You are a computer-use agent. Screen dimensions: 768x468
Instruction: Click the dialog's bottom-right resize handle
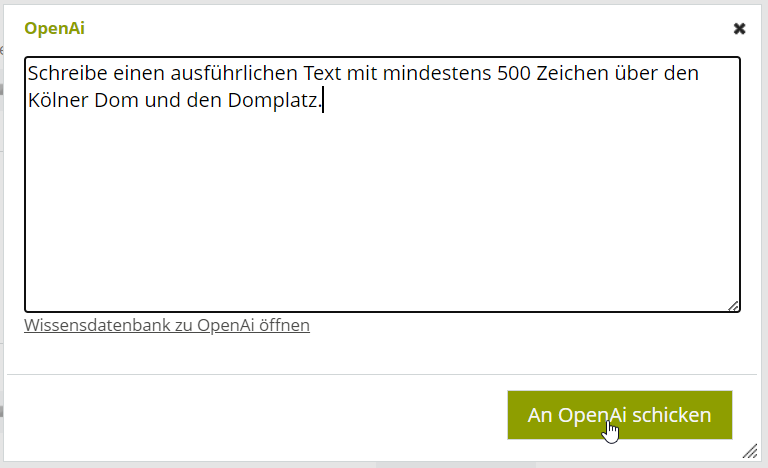point(750,452)
